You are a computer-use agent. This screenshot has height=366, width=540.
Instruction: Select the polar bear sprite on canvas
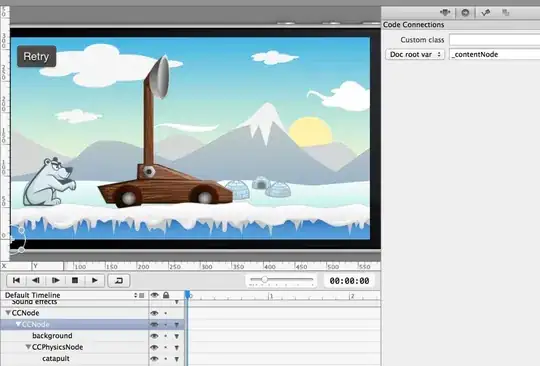point(49,181)
